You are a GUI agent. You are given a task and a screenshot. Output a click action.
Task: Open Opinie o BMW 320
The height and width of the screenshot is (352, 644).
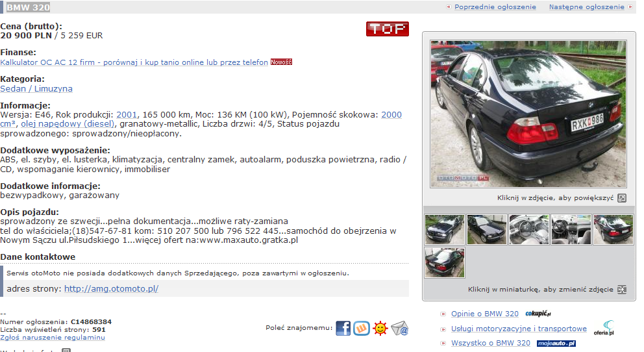485,314
